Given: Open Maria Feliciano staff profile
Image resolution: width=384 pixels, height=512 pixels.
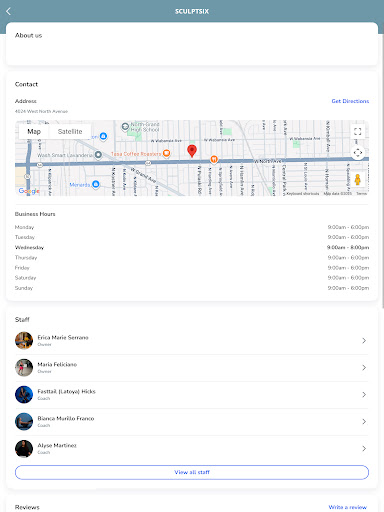Looking at the screenshot, I should click(192, 367).
